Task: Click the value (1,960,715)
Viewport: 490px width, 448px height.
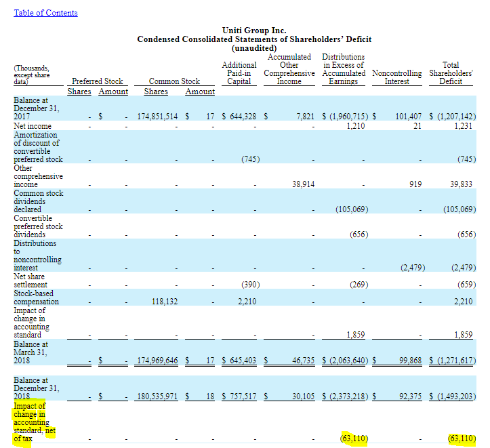Action: [349, 117]
